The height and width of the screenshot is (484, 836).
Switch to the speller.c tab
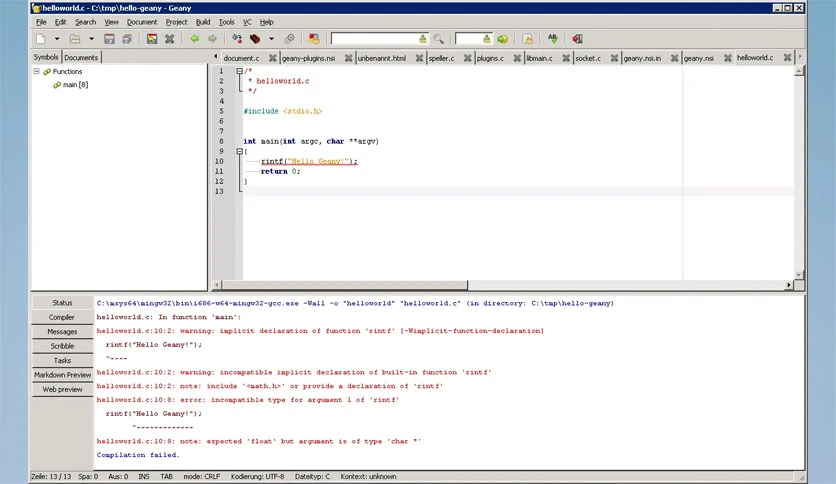coord(441,58)
